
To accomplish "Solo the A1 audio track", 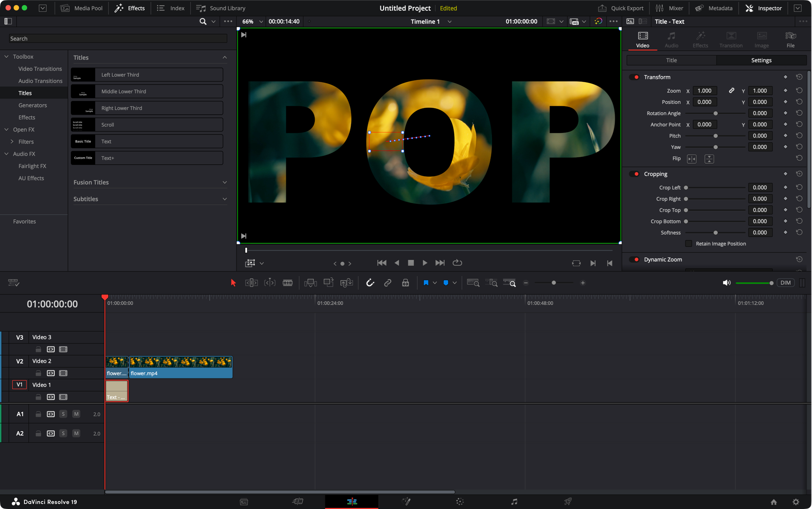I will (63, 414).
